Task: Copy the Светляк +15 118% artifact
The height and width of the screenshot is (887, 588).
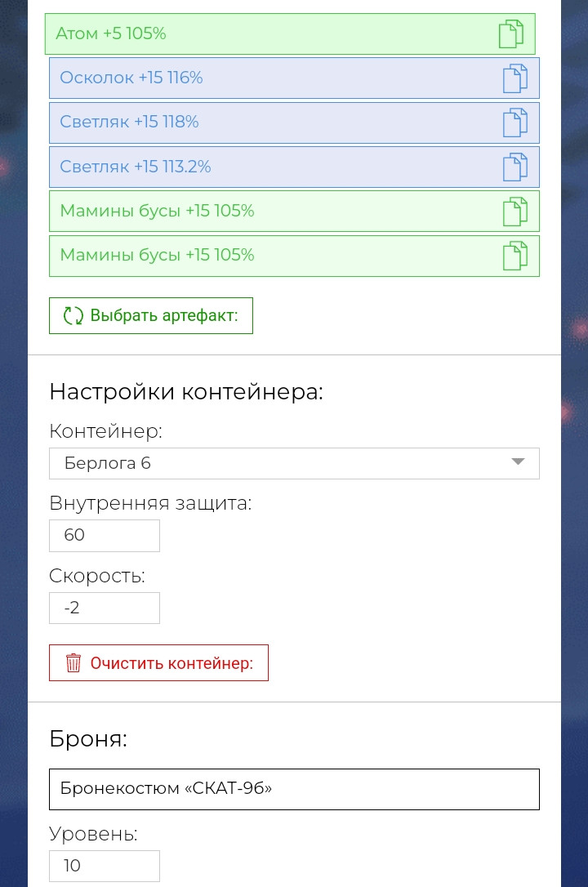Action: [514, 123]
